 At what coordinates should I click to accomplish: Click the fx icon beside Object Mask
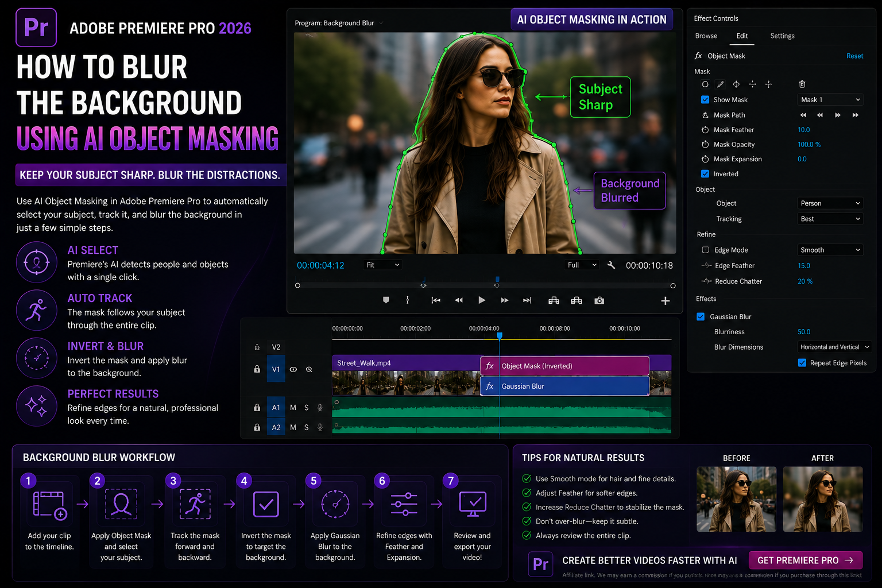coord(698,56)
